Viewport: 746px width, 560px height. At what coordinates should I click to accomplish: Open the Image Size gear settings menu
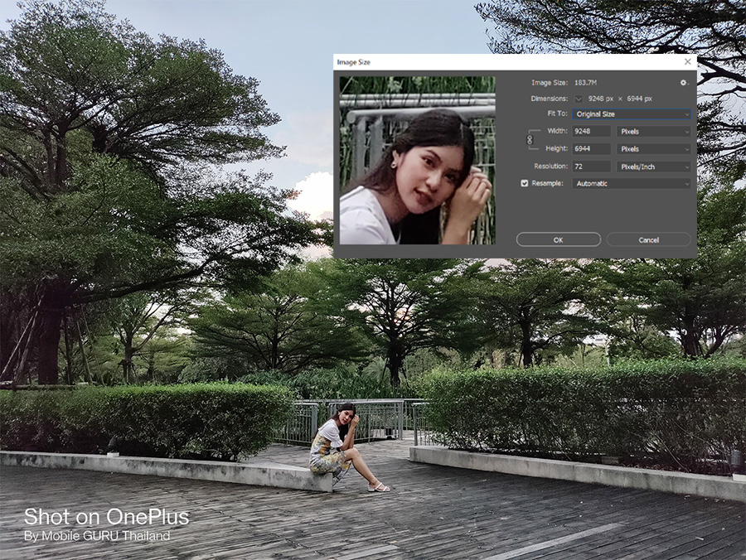684,83
